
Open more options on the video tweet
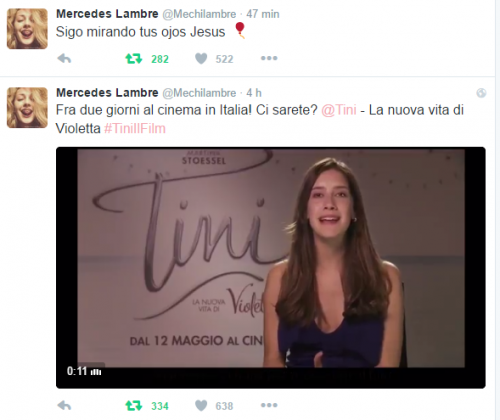click(x=269, y=405)
